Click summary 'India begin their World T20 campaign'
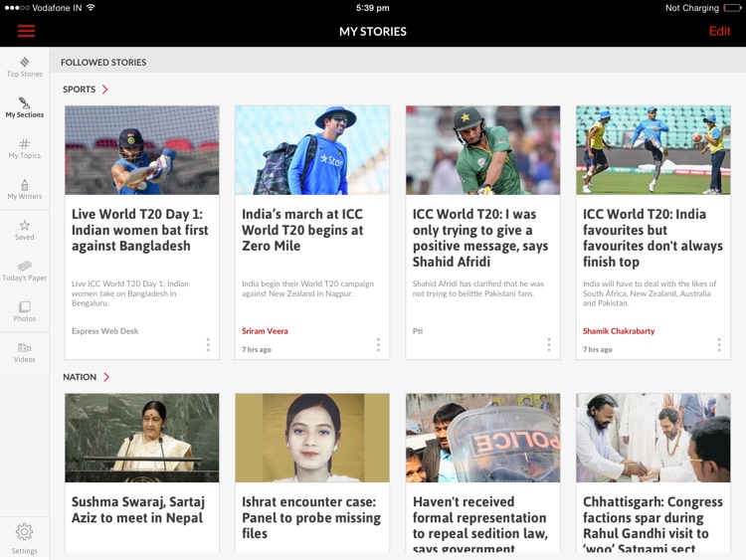Image resolution: width=746 pixels, height=560 pixels. click(307, 288)
